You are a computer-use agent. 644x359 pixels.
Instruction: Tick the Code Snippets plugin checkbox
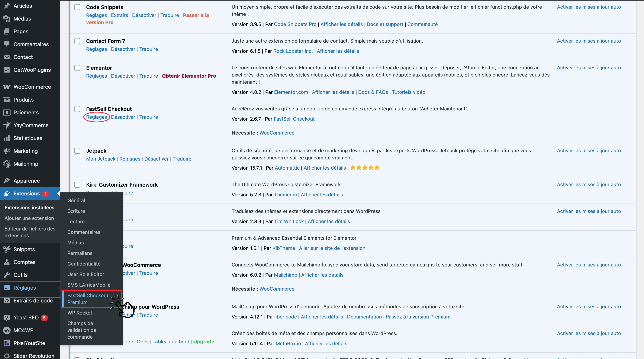[77, 7]
